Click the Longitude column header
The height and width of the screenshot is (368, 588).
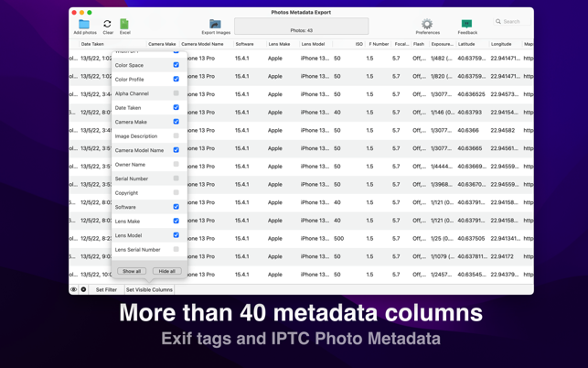(506, 44)
